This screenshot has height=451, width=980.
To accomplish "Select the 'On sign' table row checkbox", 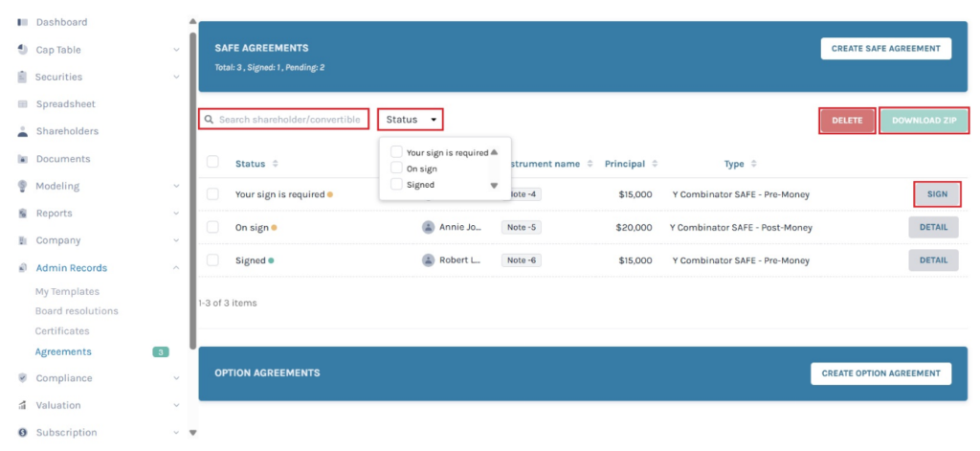I will 212,228.
